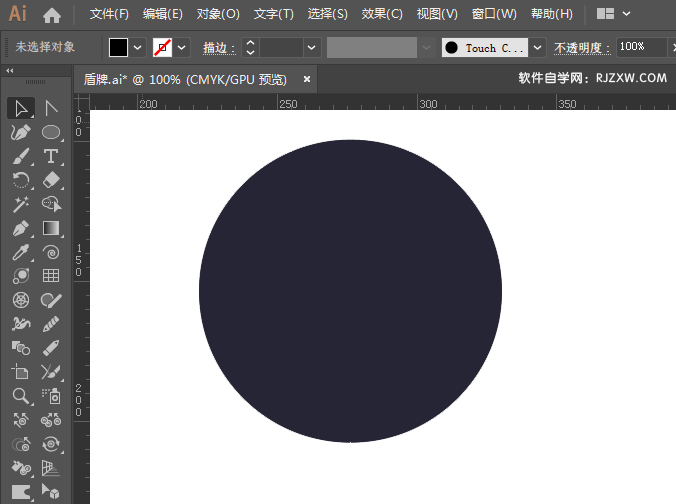Select the Eraser tool
Screen dimensions: 676x504
51,180
